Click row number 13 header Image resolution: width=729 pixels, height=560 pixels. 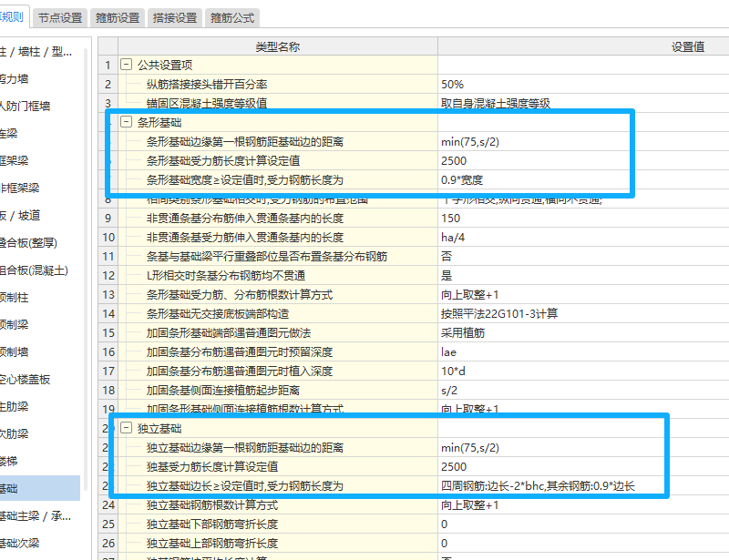(x=108, y=294)
